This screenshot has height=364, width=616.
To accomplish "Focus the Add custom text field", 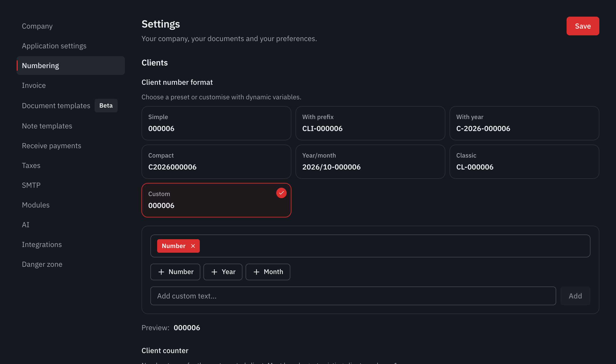I will 353,296.
